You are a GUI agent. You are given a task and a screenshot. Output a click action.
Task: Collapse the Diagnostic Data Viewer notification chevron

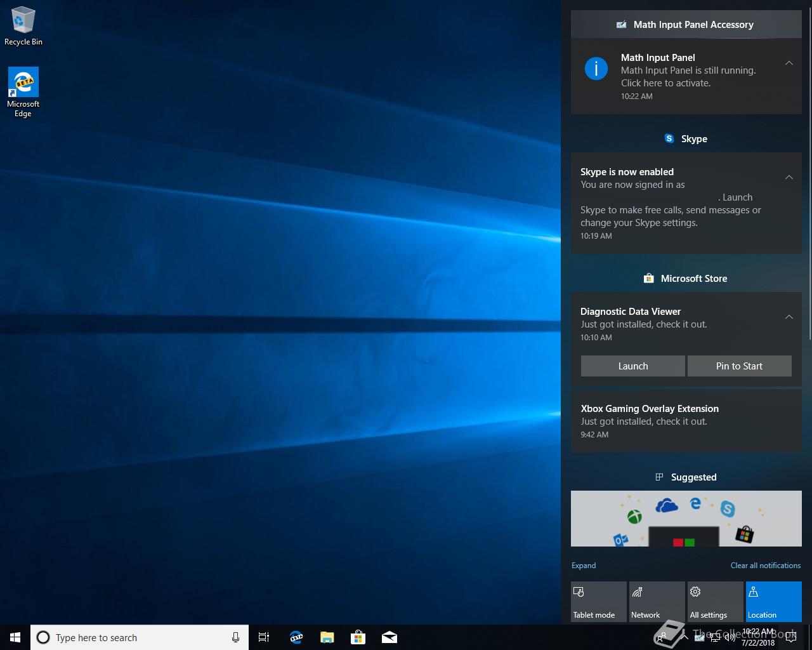pos(789,317)
